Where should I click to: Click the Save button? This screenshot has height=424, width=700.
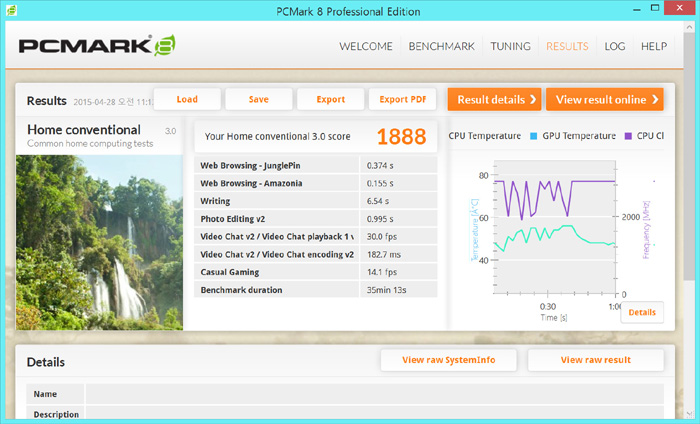tap(259, 99)
